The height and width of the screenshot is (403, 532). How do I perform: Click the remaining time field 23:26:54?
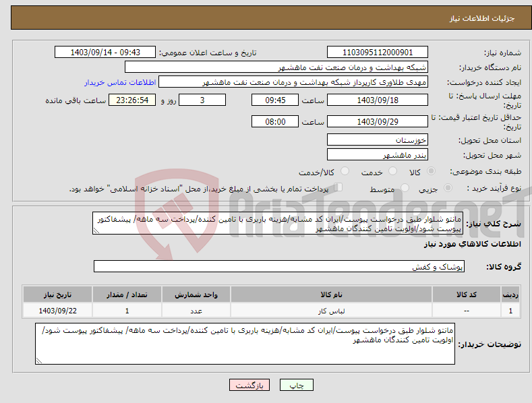pos(132,100)
